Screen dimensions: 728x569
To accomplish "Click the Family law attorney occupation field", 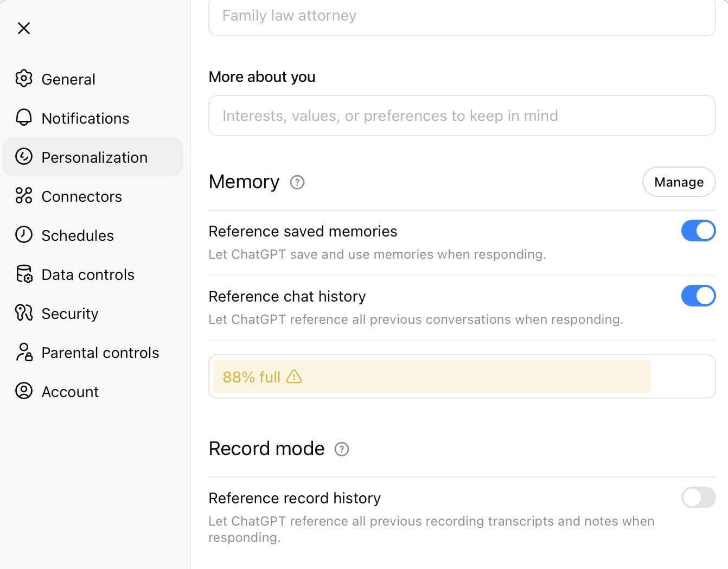I will click(462, 16).
